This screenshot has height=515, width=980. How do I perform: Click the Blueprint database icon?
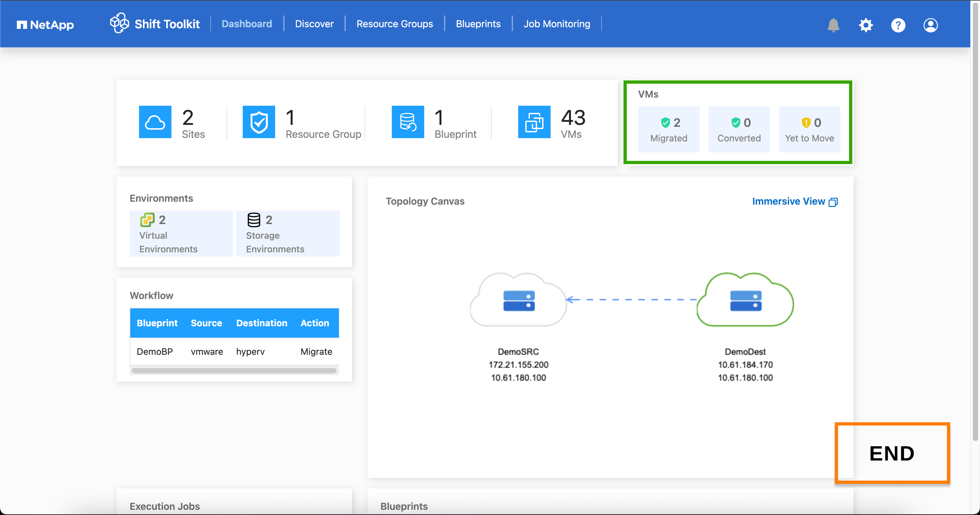point(408,122)
